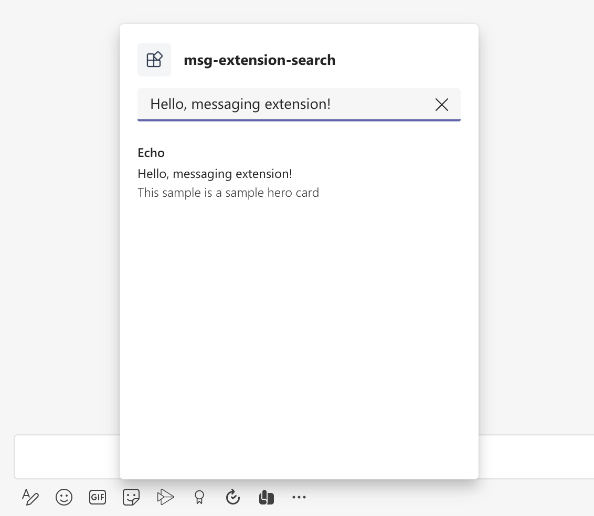Open the Praise badge app
This screenshot has height=516, width=594.
tap(199, 497)
